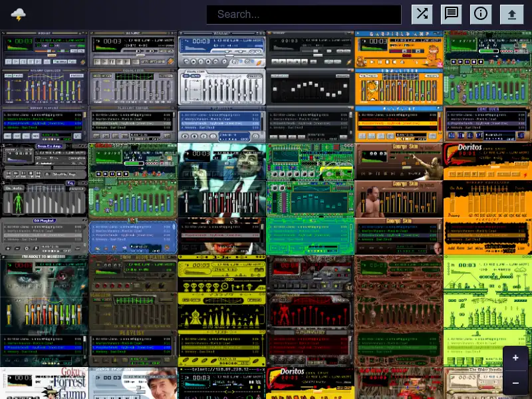532x399 pixels.
Task: Open the Mr. Bean skin thumbnail
Action: 221,198
